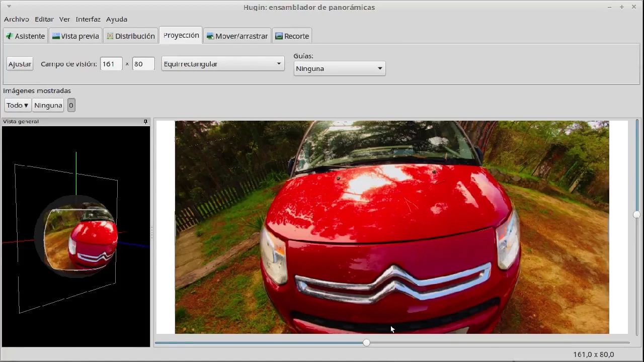The image size is (644, 362).
Task: Switch to the Asistente tab
Action: [x=26, y=36]
